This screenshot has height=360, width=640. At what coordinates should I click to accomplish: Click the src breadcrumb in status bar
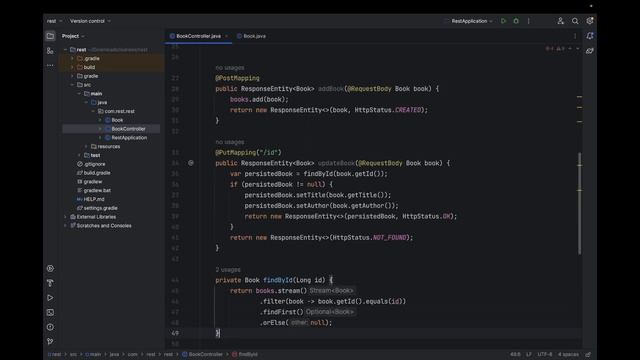click(x=73, y=354)
